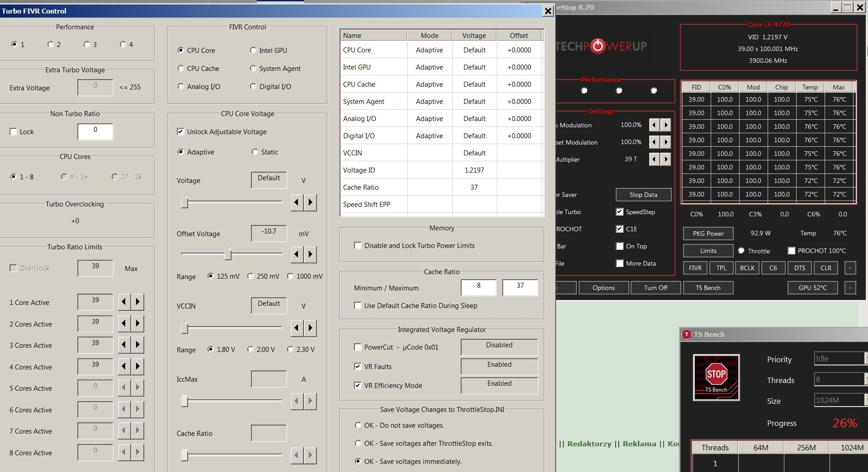Click right arrow for VCCIN voltage

click(x=311, y=328)
